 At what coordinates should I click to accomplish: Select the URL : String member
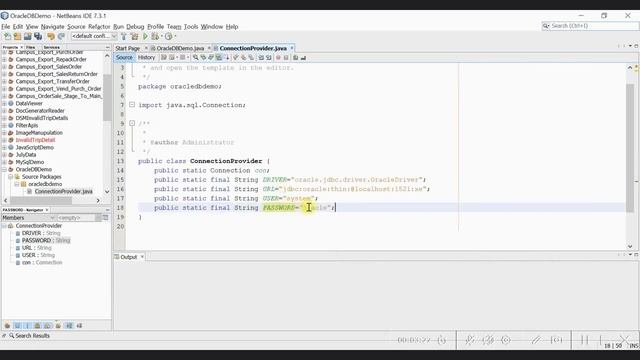pos(37,248)
